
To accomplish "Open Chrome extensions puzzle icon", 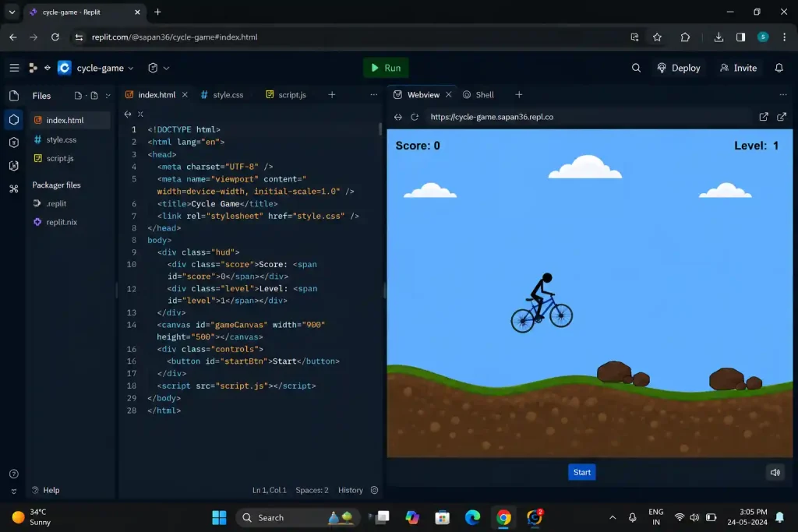I will [685, 37].
